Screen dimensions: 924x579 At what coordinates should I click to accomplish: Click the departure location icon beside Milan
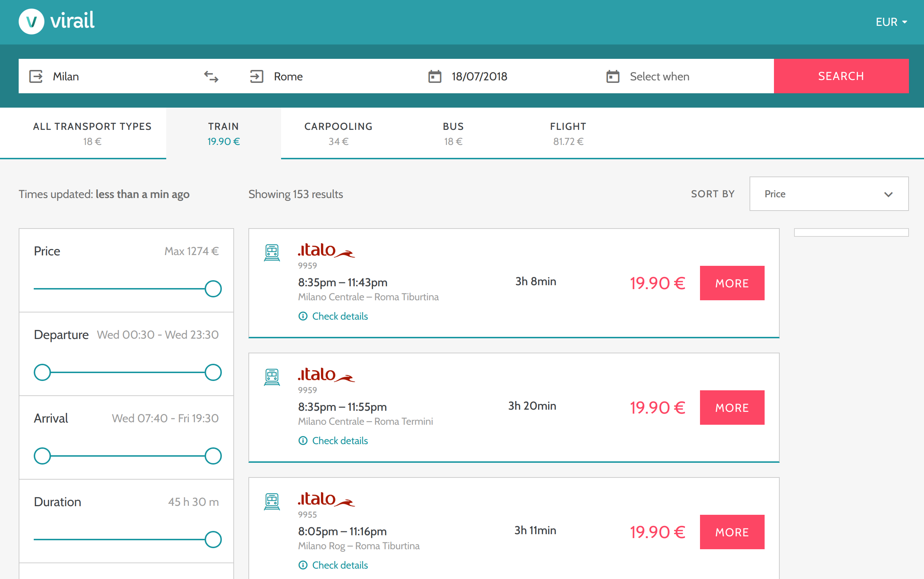(36, 76)
